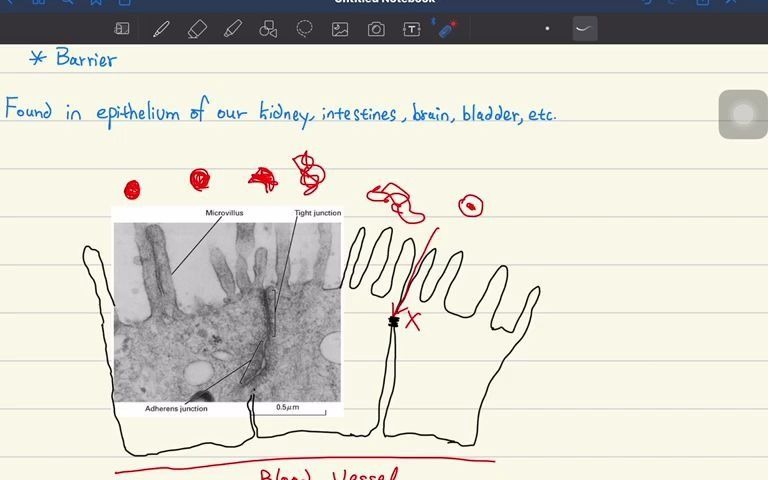Select the Pen tool
Viewport: 768px width, 480px height.
[x=161, y=29]
